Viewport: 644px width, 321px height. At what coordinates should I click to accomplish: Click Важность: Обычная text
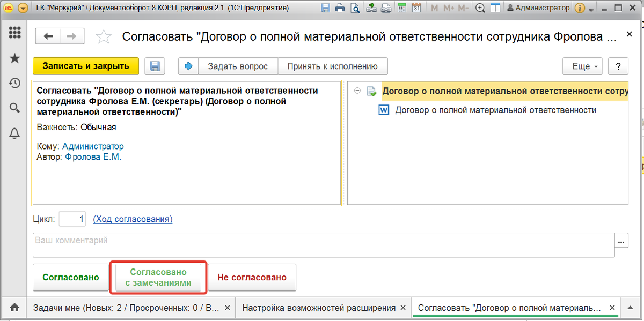76,128
